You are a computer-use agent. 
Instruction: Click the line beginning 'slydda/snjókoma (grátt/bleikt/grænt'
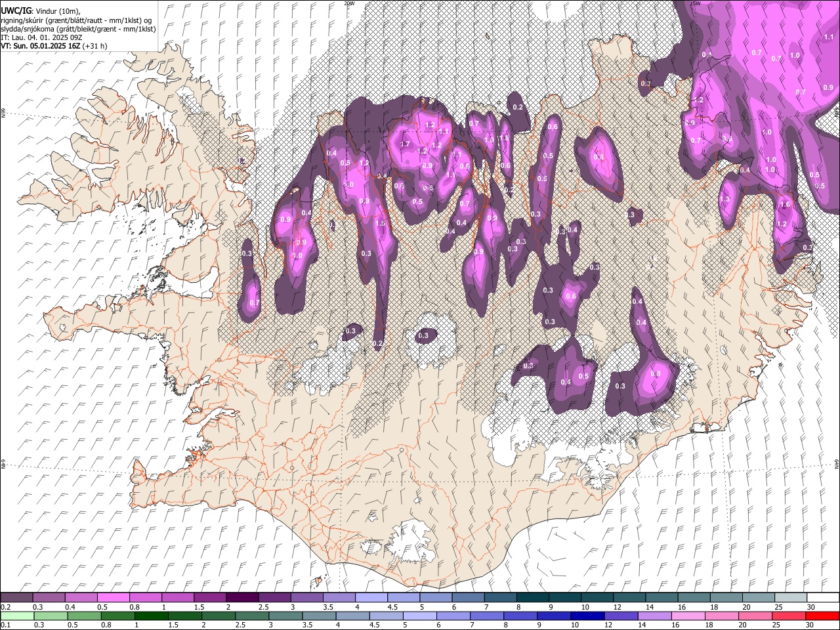[x=79, y=29]
